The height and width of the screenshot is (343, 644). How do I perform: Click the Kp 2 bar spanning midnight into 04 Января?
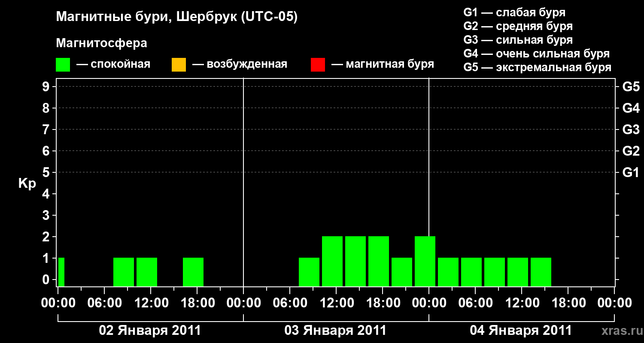point(425,261)
